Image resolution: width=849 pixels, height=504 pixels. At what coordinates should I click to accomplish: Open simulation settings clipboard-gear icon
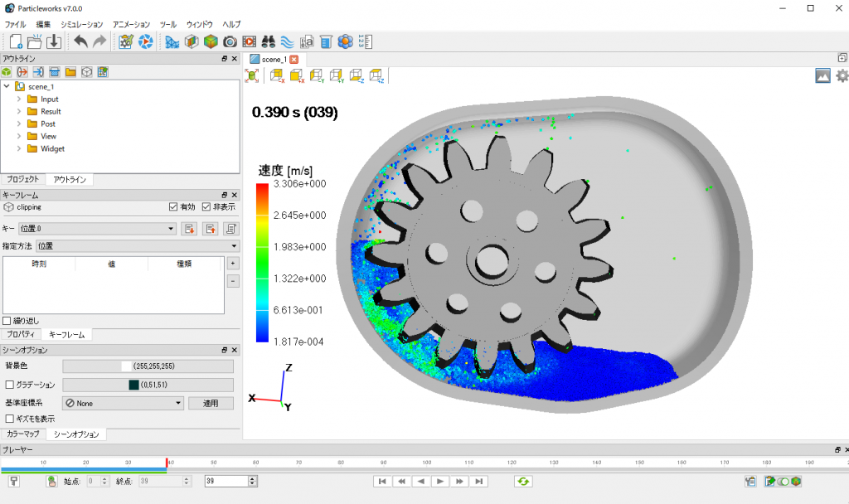coord(126,41)
